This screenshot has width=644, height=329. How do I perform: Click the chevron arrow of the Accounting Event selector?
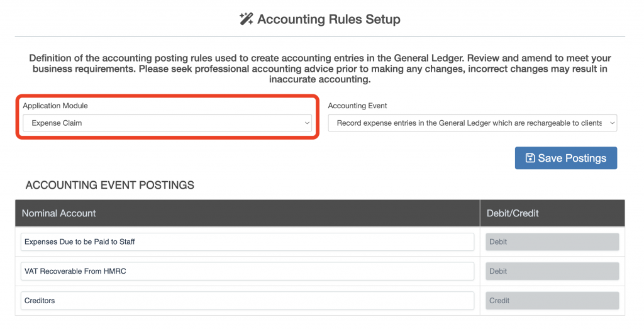[x=612, y=123]
